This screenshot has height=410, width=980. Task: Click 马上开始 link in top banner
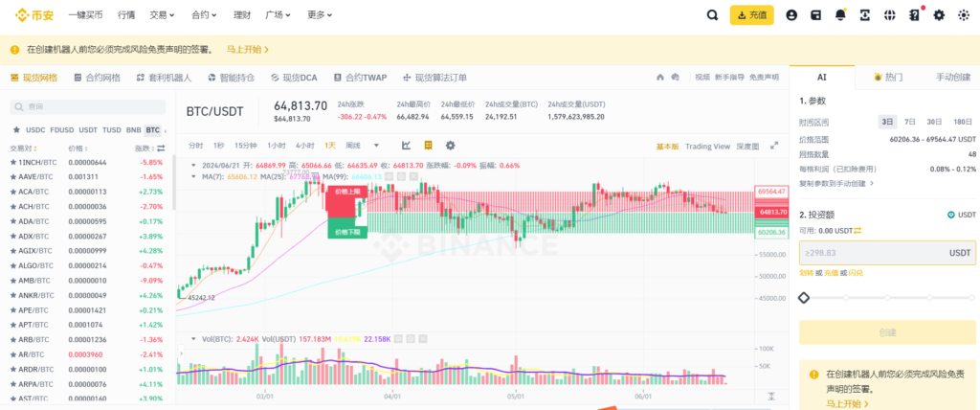(248, 49)
